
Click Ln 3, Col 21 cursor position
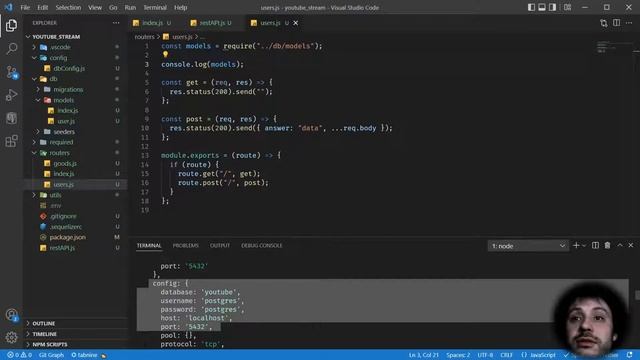pyautogui.click(x=424, y=355)
